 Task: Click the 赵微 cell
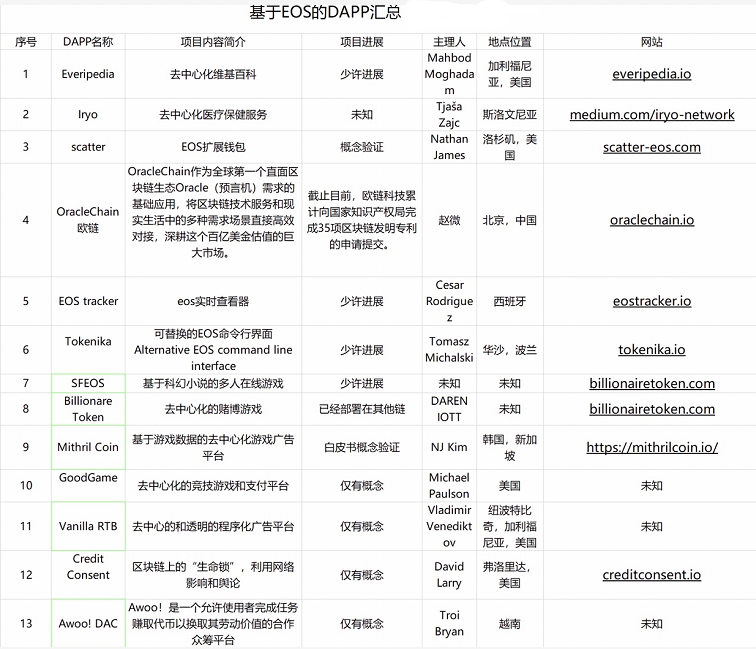pos(449,220)
